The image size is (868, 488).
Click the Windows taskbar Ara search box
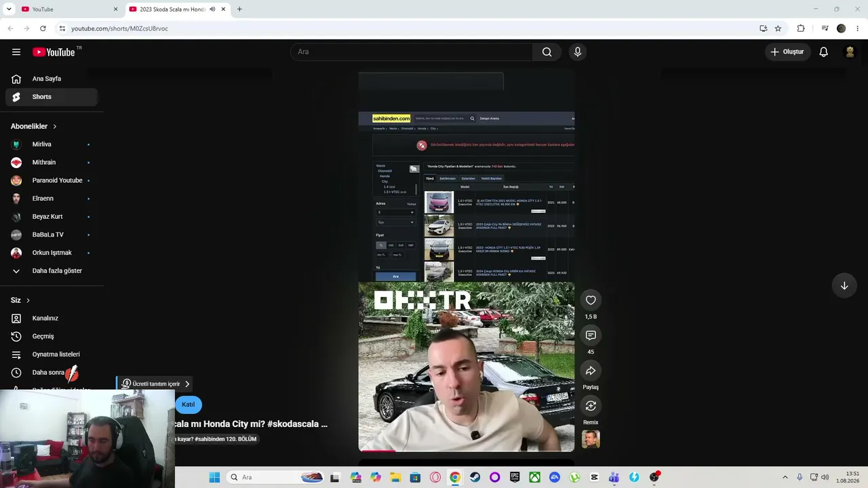click(x=275, y=478)
